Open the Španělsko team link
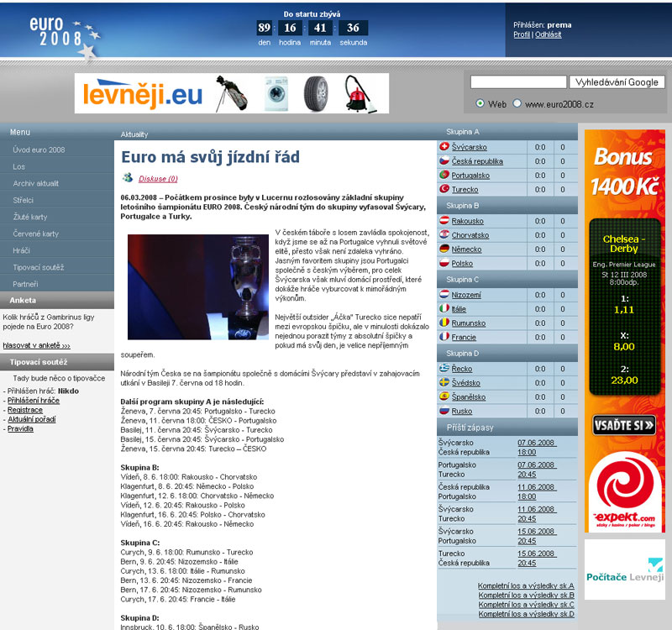672x630 pixels. click(469, 396)
